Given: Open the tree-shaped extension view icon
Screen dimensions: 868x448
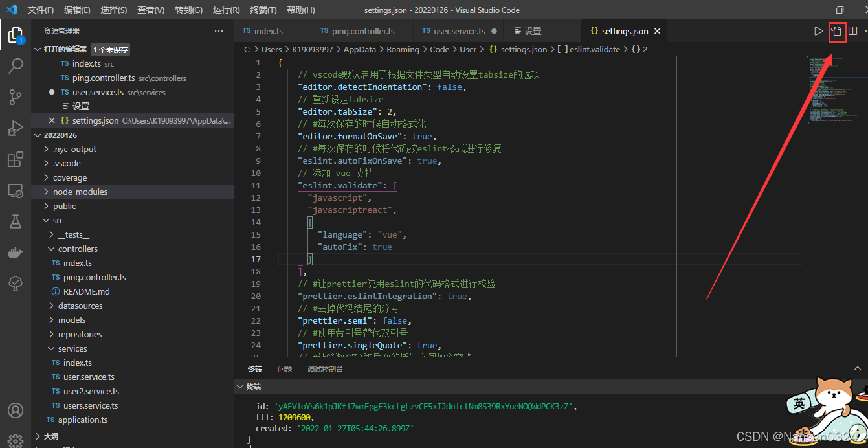Looking at the screenshot, I should tap(16, 284).
